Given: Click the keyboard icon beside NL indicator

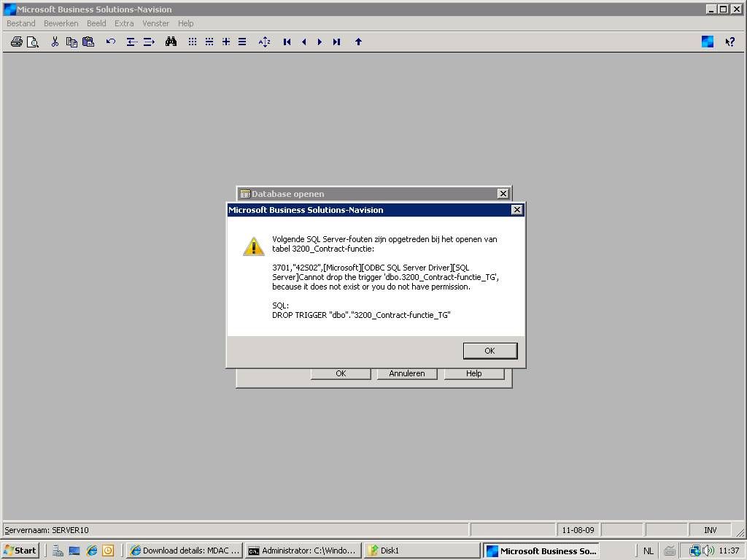Looking at the screenshot, I should [x=670, y=551].
